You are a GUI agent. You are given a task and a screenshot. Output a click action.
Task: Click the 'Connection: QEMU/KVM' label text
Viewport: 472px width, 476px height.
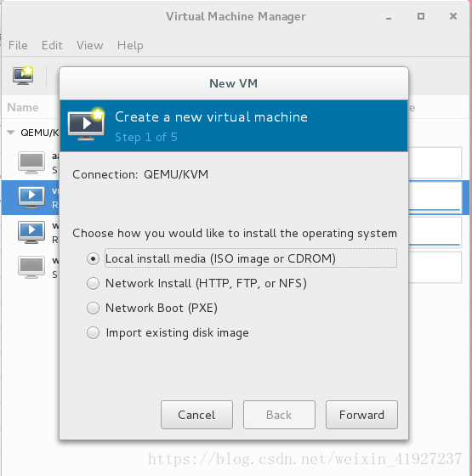pos(140,174)
